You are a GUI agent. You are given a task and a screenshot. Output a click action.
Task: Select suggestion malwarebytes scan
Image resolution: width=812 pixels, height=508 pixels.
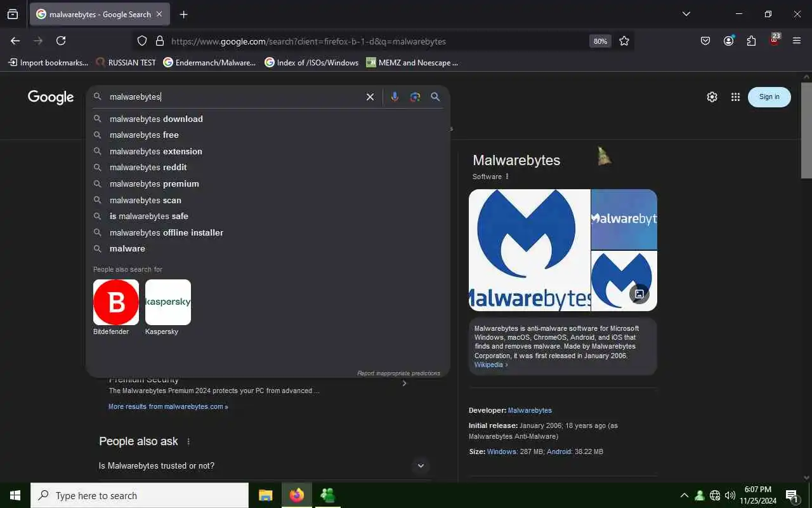[x=268, y=200]
